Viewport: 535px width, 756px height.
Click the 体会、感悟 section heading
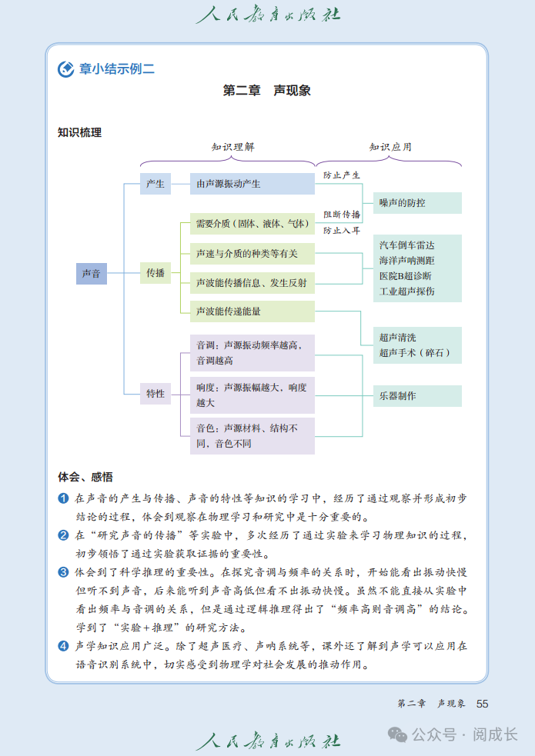click(x=85, y=477)
